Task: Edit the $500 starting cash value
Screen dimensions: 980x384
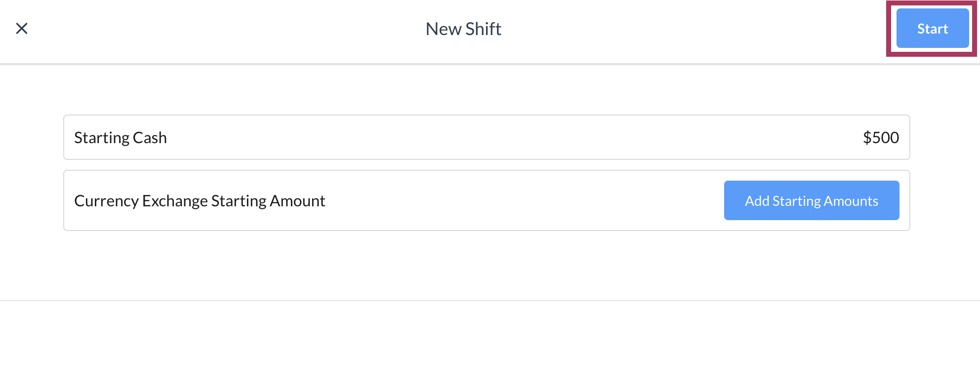Action: tap(880, 138)
